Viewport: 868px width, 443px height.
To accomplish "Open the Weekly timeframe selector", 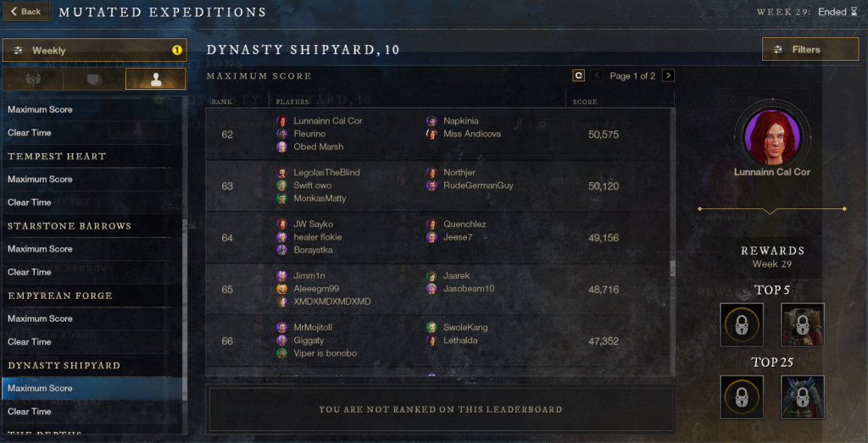I will [95, 50].
